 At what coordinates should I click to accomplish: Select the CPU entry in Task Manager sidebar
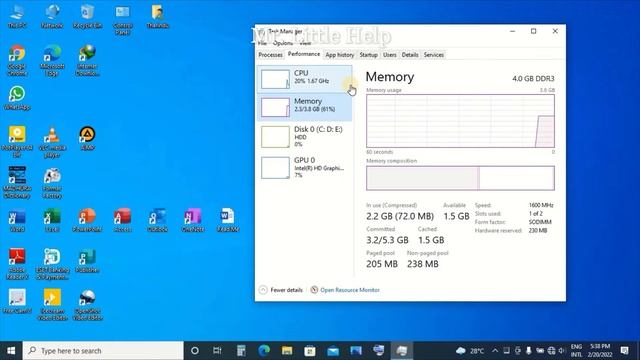304,79
